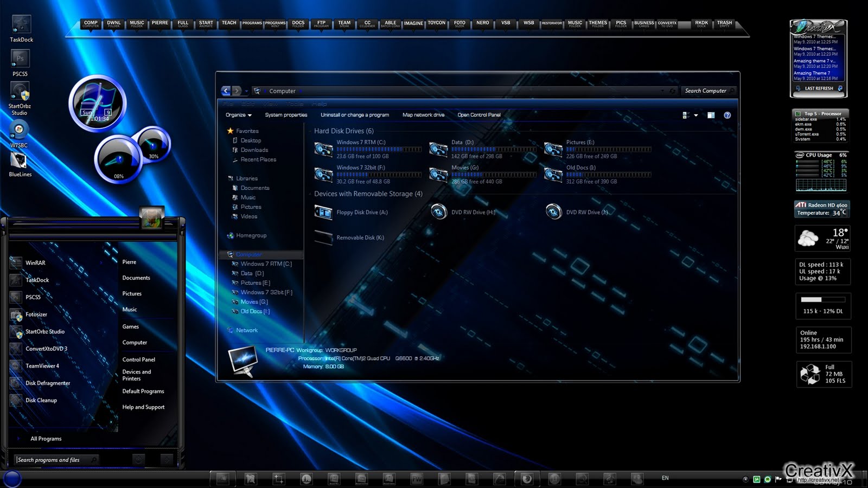Open the View menu in Explorer

point(270,104)
